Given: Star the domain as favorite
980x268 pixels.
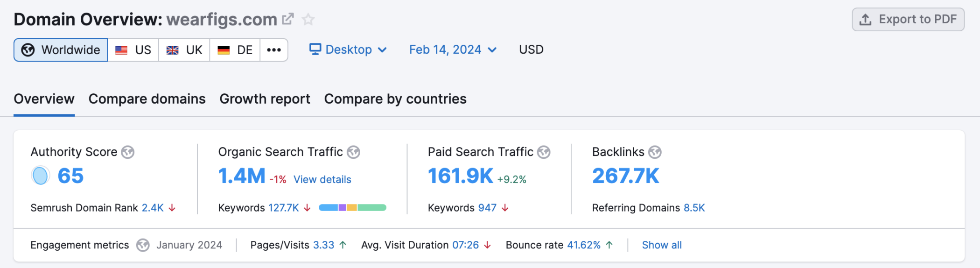Looking at the screenshot, I should coord(308,19).
